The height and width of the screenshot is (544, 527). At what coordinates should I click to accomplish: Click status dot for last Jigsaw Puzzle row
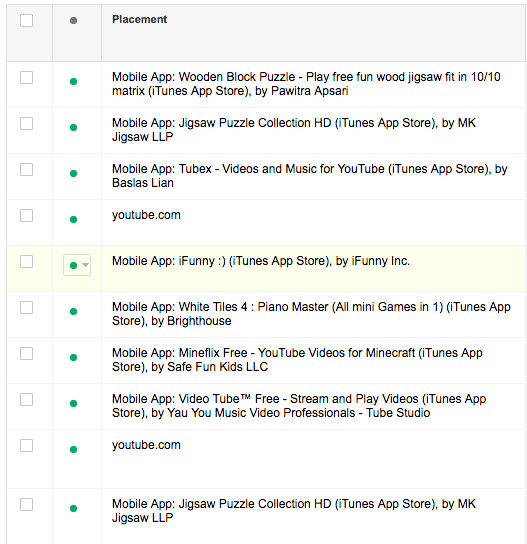click(x=73, y=509)
